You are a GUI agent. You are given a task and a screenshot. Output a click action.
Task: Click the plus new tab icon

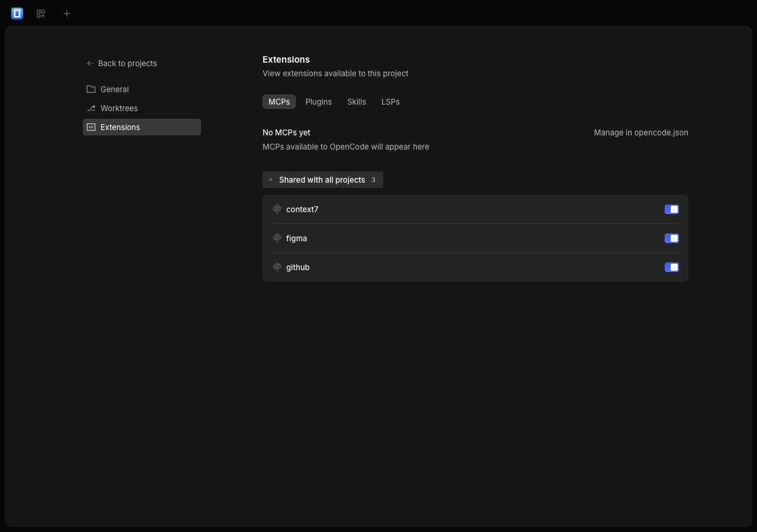coord(67,13)
